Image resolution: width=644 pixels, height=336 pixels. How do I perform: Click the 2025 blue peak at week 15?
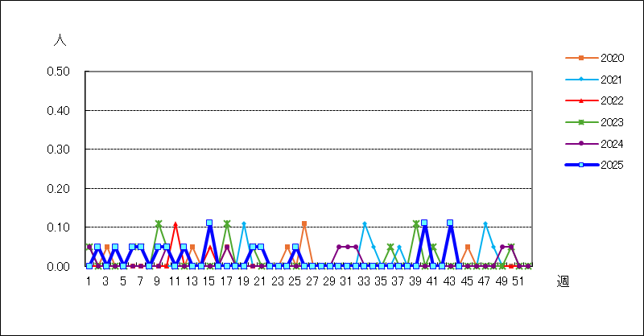click(x=209, y=223)
